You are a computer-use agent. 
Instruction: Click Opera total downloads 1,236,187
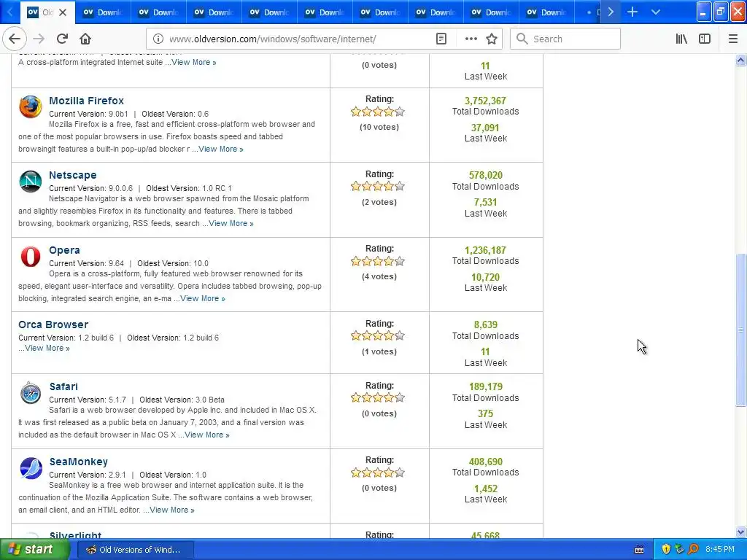(485, 251)
